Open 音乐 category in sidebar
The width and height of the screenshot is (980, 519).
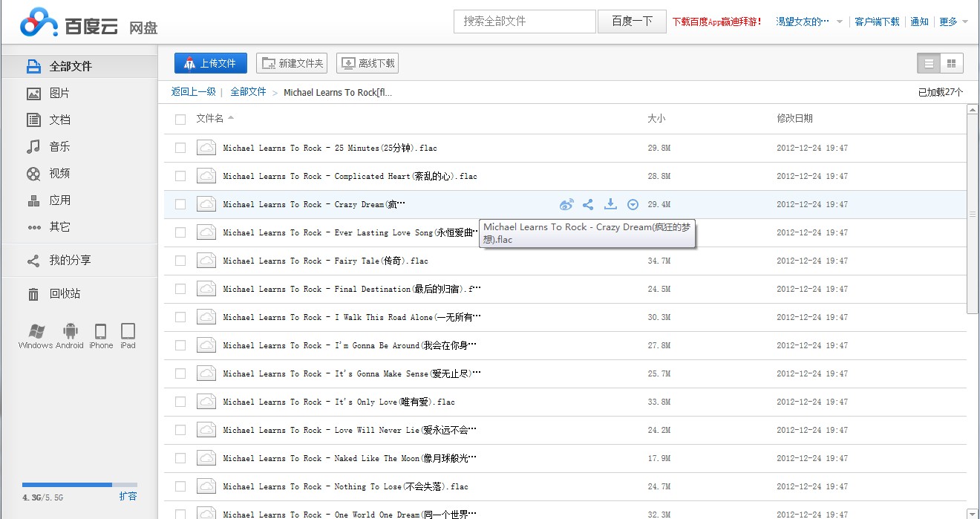click(x=79, y=146)
